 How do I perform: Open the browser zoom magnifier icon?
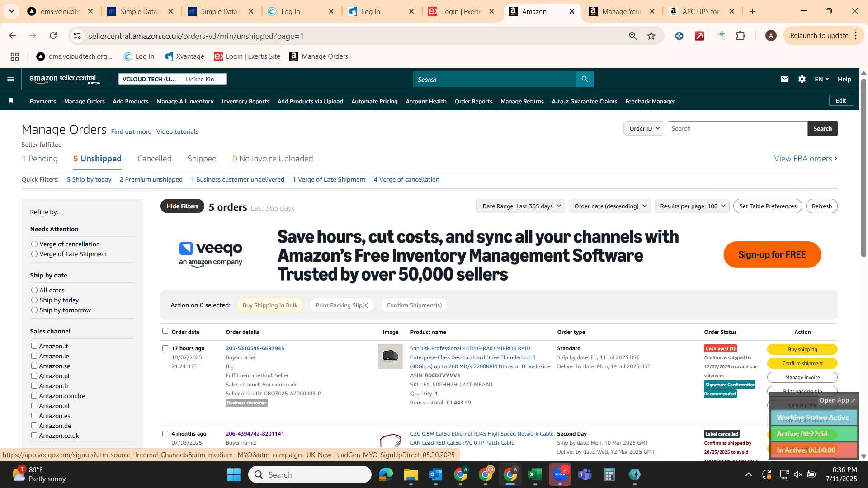click(633, 36)
